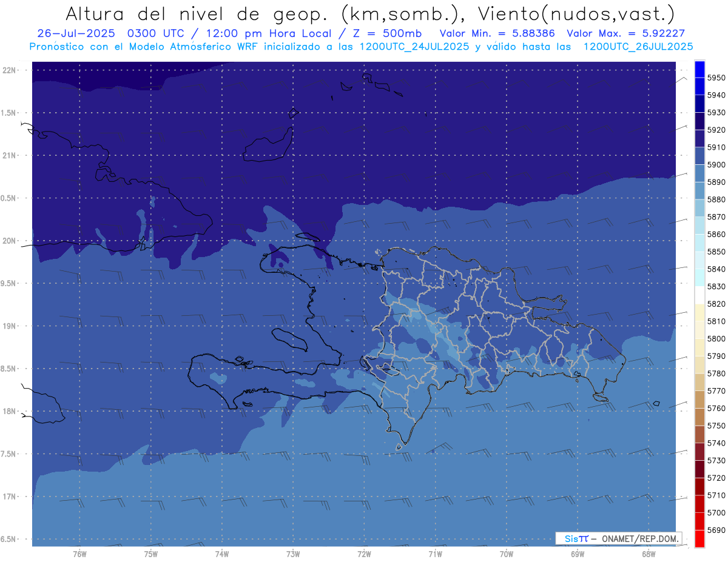Pick the colorbar swatch between 5880 and 5890
This screenshot has width=728, height=562.
[x=699, y=190]
